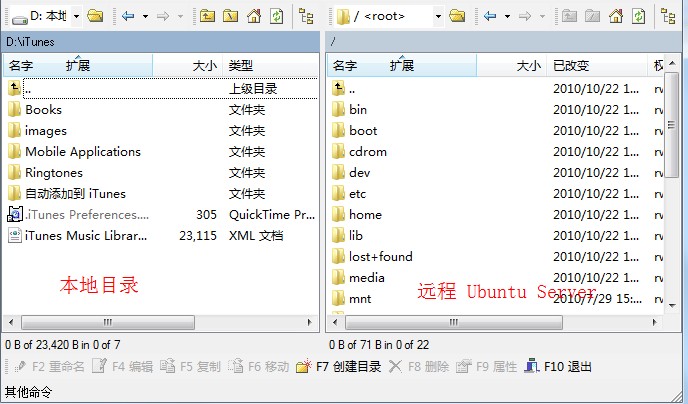Image resolution: width=688 pixels, height=404 pixels.
Task: Click the F8 删除 delete button
Action: (x=419, y=366)
